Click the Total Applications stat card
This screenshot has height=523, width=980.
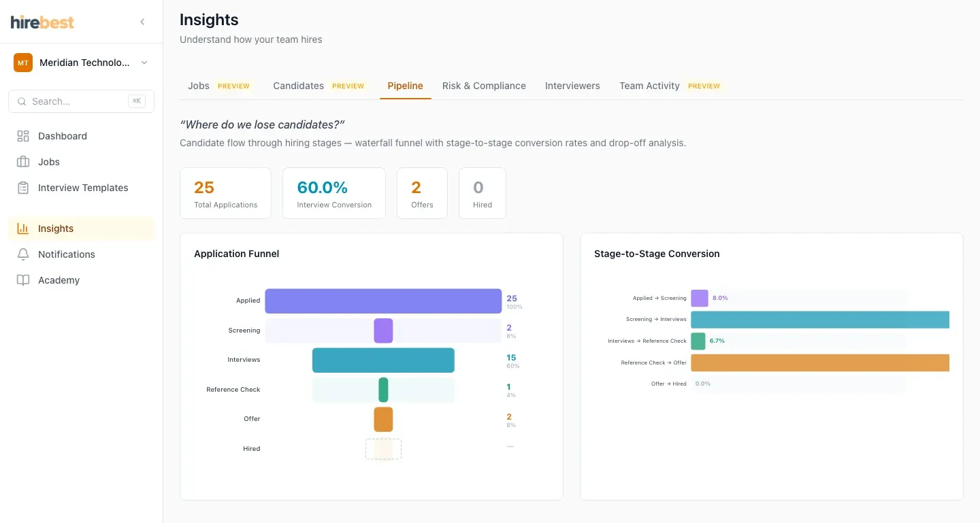[x=225, y=193]
